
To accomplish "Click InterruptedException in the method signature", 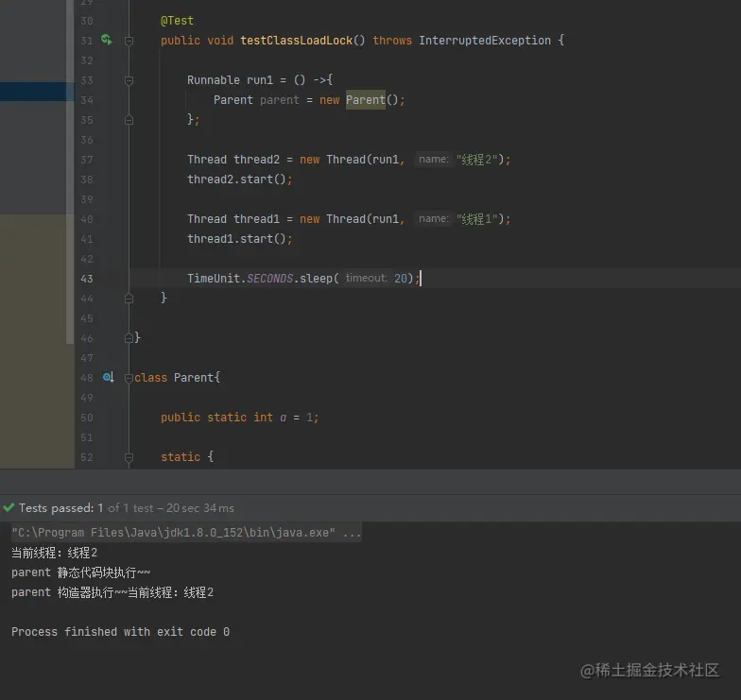I will point(484,41).
